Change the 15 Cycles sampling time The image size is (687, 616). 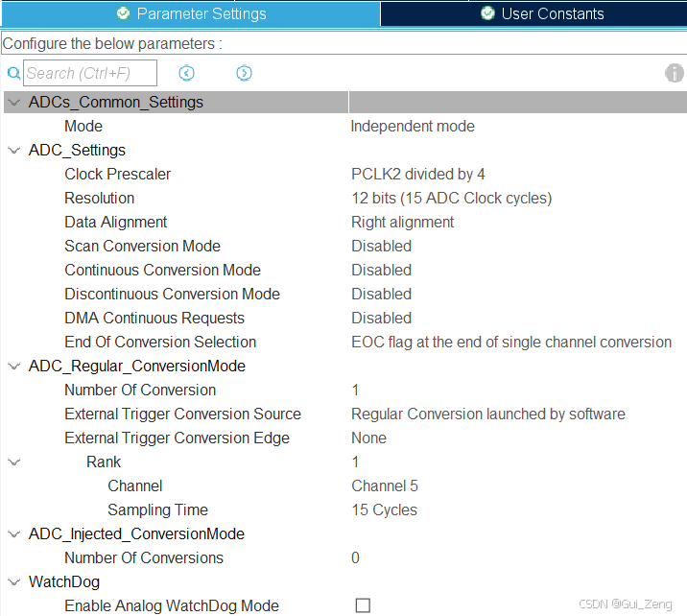click(384, 509)
